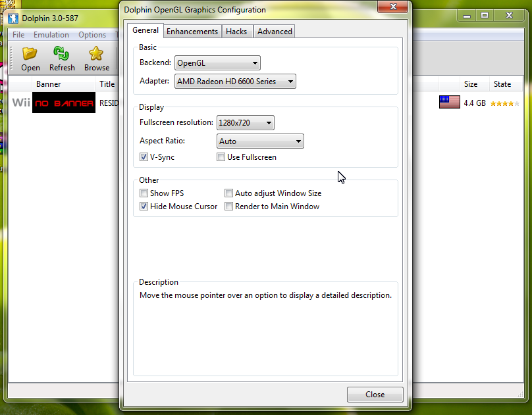Select the NO BANNER game thumbnail
Screen dimensions: 532x415
pyautogui.click(x=64, y=103)
